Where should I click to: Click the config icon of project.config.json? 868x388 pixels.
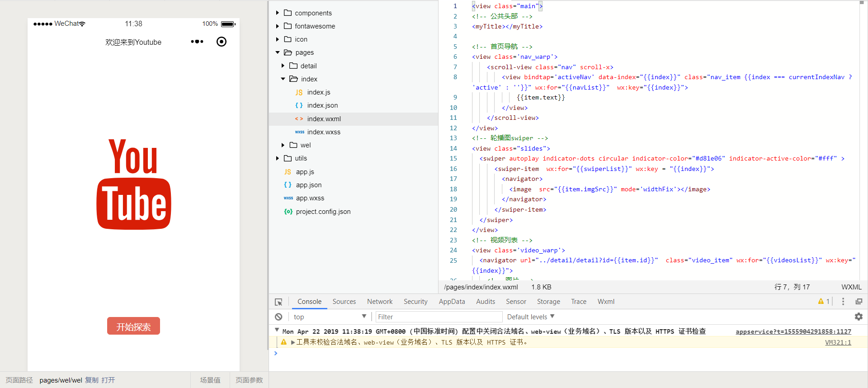pos(288,211)
